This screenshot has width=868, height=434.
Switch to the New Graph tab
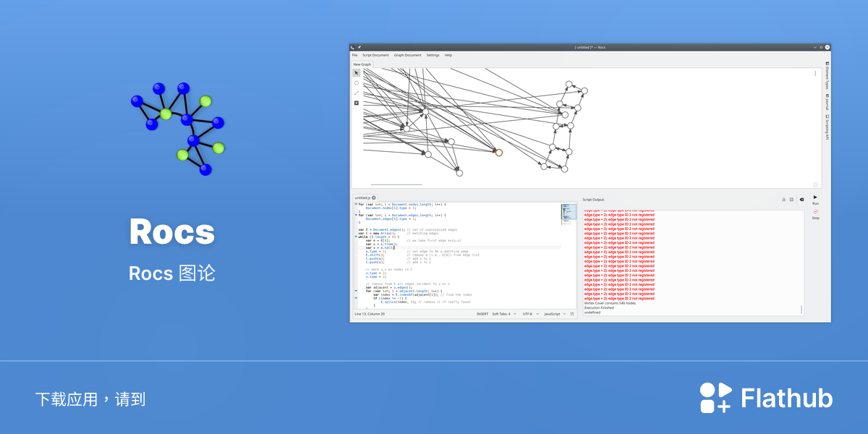(x=362, y=64)
